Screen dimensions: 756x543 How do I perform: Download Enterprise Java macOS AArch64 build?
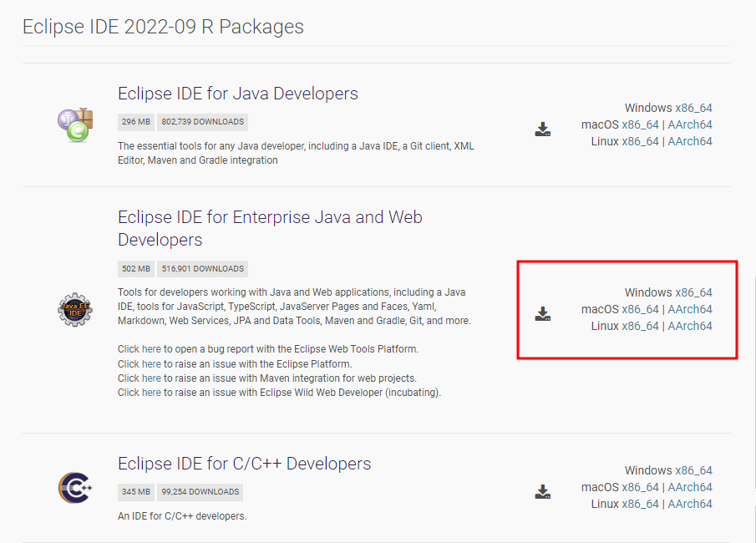690,310
